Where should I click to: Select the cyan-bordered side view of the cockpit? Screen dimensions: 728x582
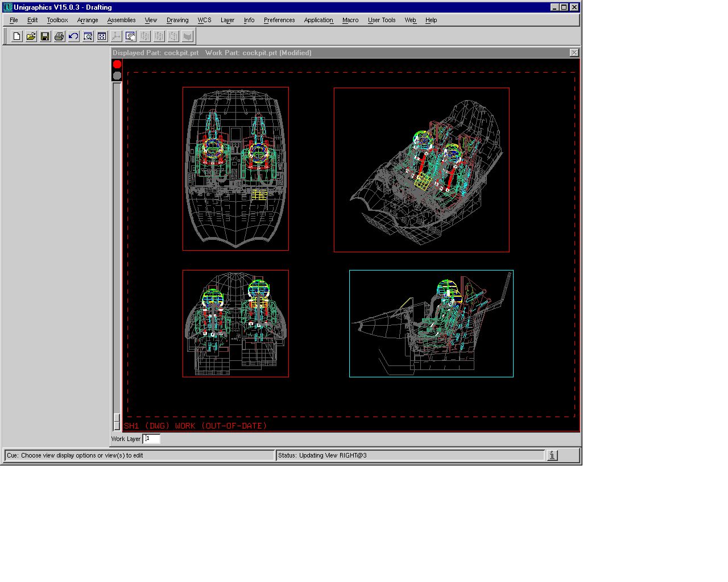(x=431, y=323)
